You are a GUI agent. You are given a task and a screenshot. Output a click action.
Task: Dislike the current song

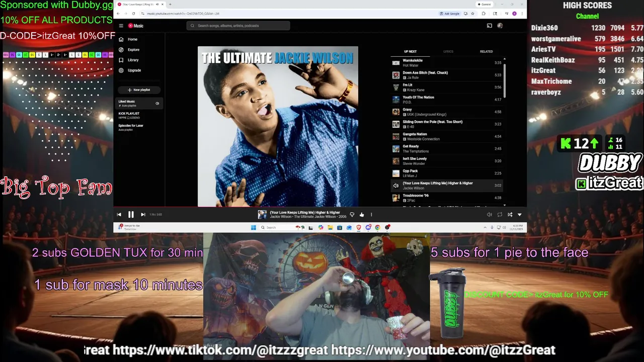[x=352, y=215]
